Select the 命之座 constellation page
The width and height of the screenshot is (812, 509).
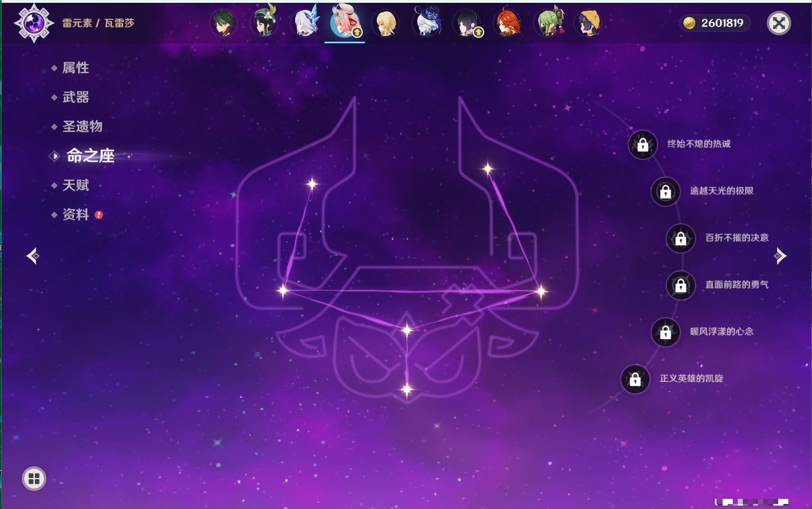pyautogui.click(x=90, y=156)
